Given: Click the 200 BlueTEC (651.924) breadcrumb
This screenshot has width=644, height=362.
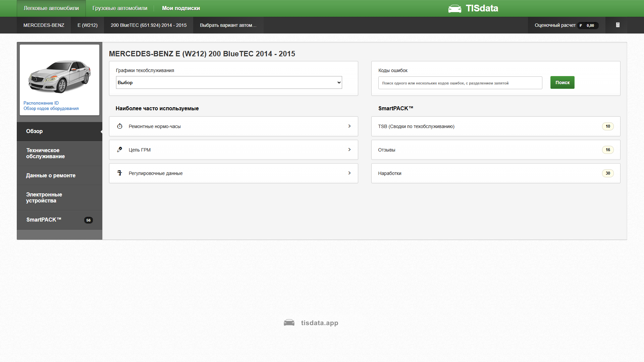Looking at the screenshot, I should (x=149, y=25).
